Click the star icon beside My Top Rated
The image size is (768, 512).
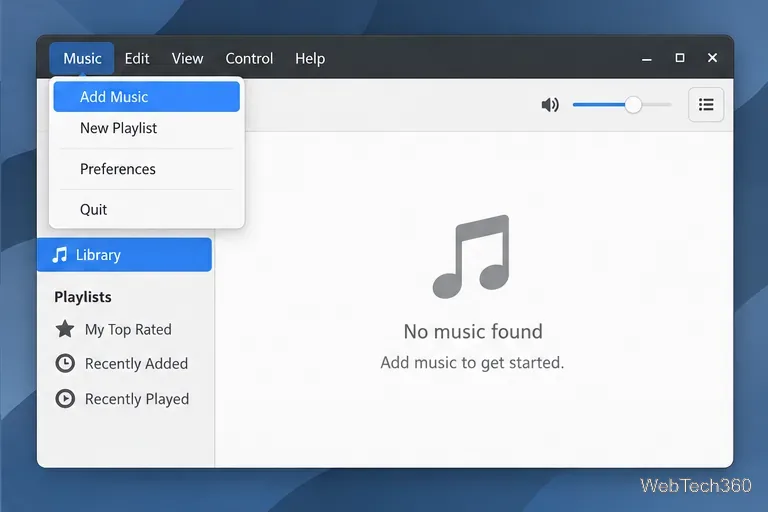(65, 329)
